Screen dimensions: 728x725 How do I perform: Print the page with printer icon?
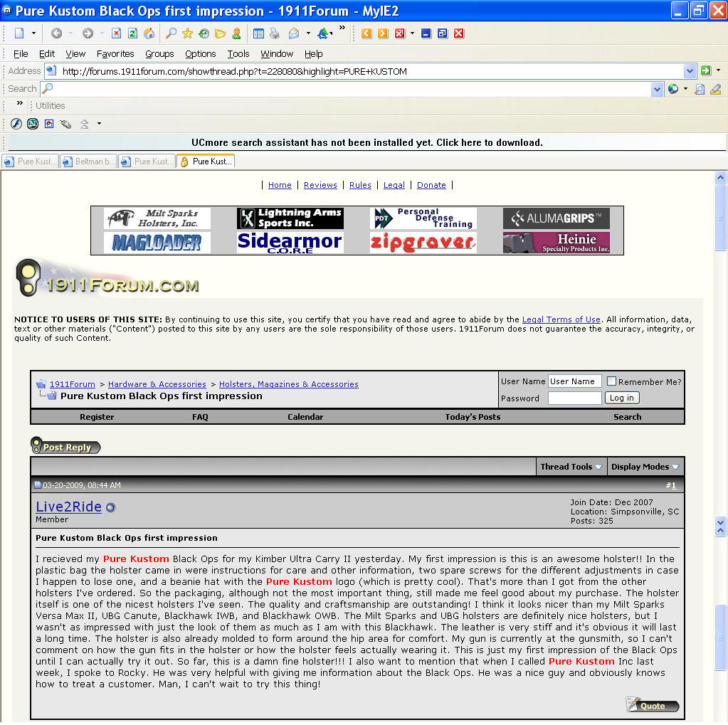[275, 33]
